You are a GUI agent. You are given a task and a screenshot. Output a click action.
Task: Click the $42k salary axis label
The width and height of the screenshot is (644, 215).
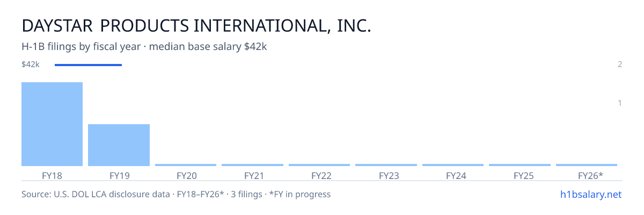pyautogui.click(x=31, y=64)
